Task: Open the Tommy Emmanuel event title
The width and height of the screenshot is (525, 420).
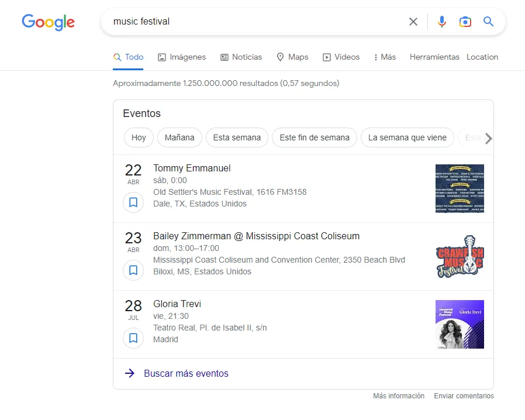Action: [x=192, y=168]
